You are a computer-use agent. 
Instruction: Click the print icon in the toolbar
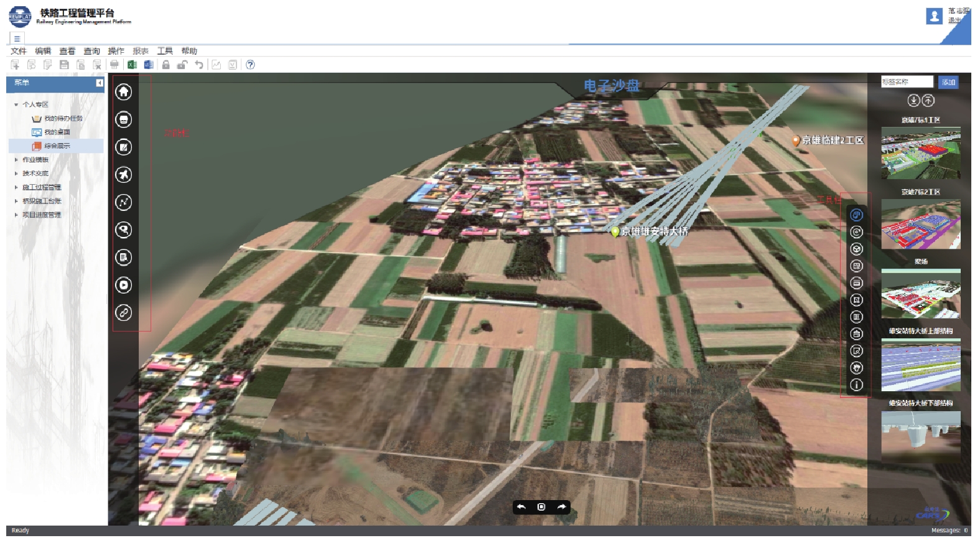[114, 65]
